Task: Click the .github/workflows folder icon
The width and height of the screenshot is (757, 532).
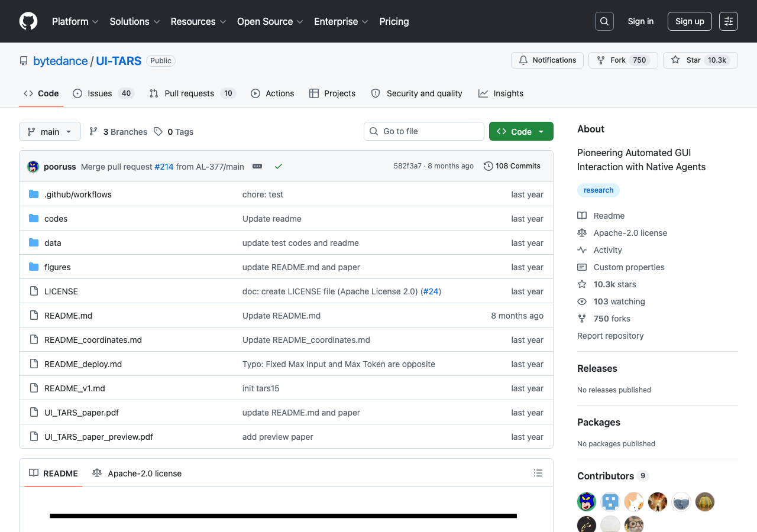Action: (x=34, y=194)
